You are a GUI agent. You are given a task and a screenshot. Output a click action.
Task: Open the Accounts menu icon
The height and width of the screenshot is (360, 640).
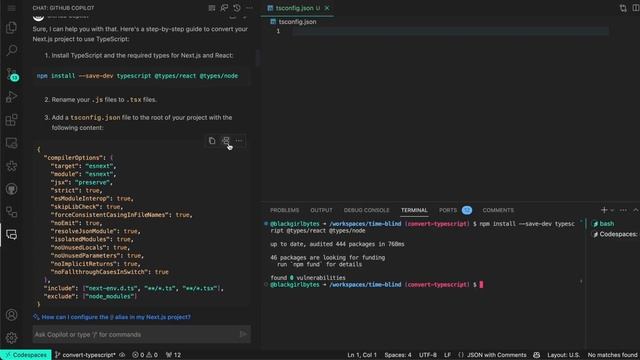11,315
